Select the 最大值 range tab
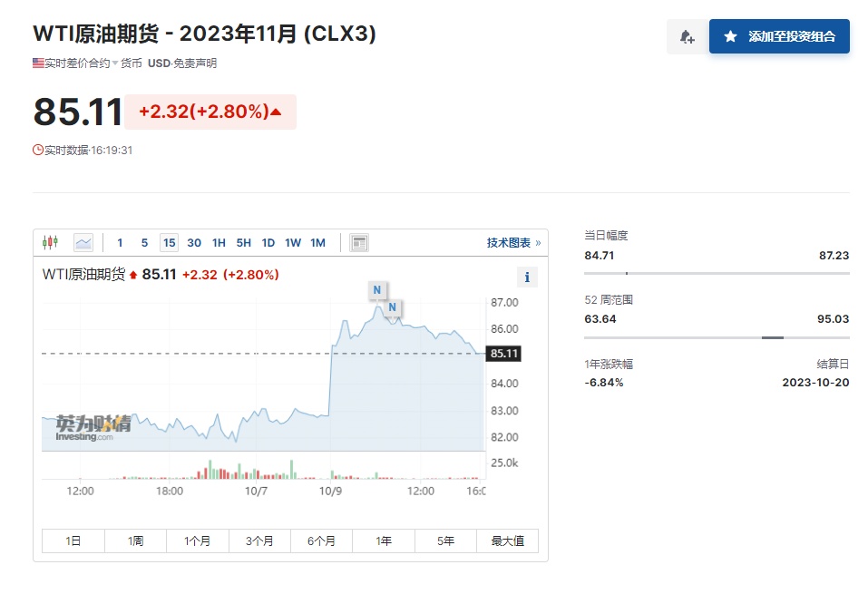 coord(507,540)
